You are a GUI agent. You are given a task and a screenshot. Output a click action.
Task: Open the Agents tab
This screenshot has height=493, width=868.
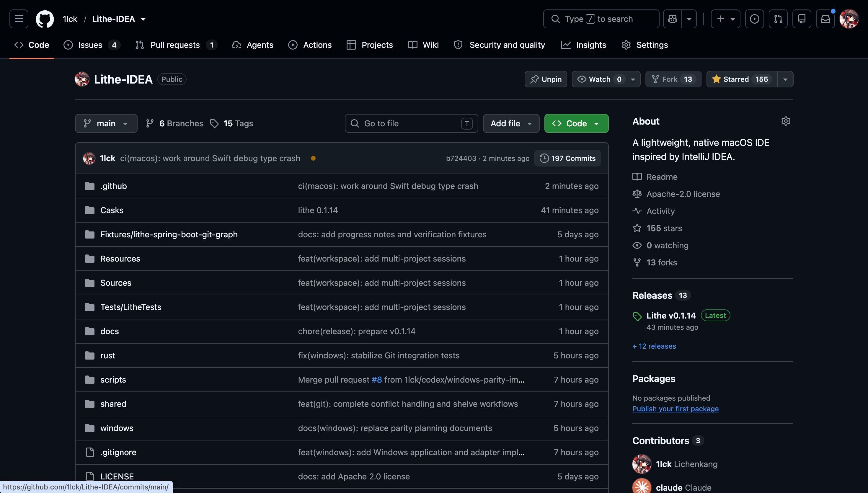(x=252, y=45)
